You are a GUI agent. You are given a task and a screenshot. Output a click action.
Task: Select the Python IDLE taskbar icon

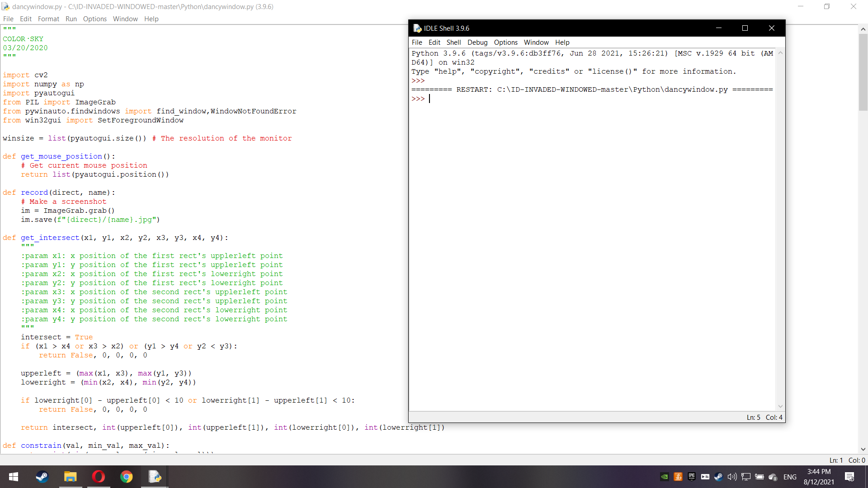coord(155,477)
